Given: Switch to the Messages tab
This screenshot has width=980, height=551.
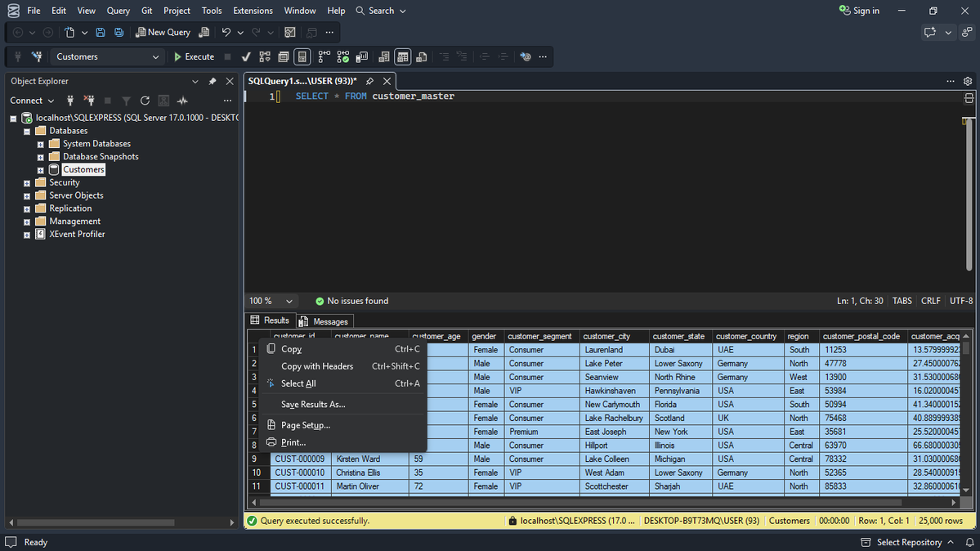Looking at the screenshot, I should (x=325, y=321).
